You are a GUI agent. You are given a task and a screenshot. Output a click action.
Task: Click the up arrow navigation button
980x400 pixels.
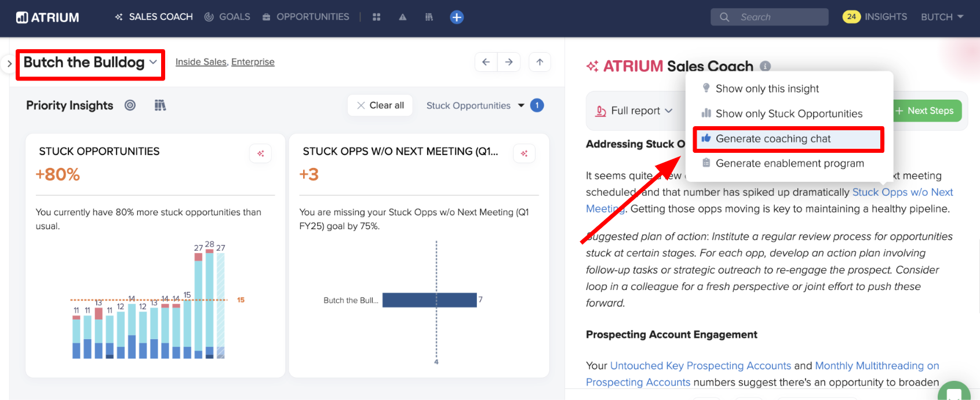[x=540, y=62]
